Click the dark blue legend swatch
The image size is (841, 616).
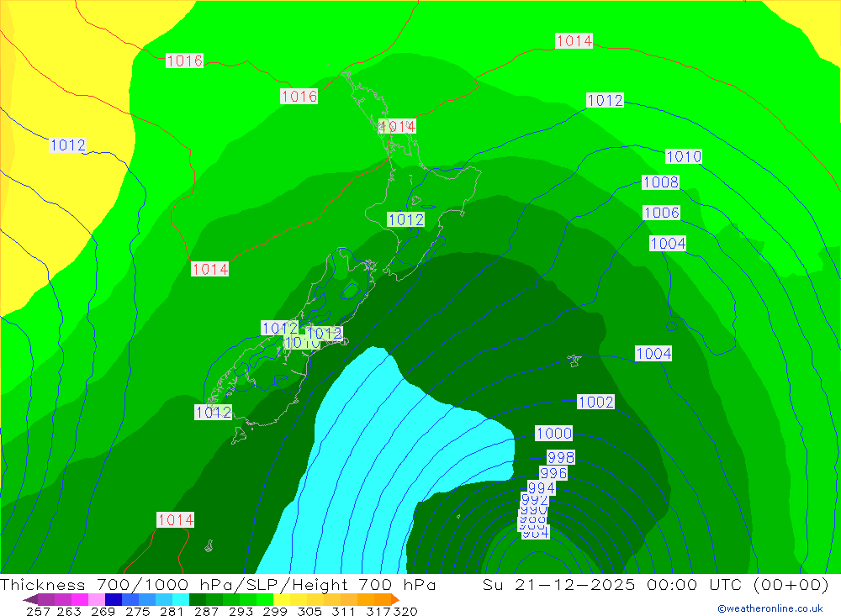[x=114, y=599]
